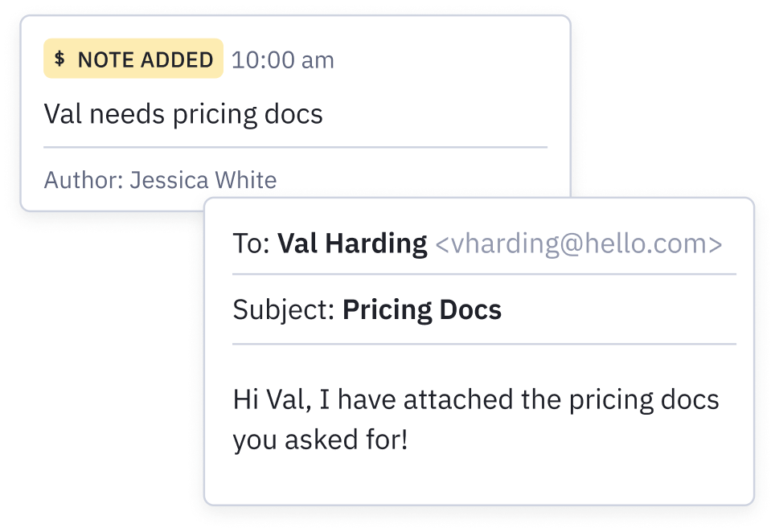Click the divider below the To line

tap(484, 274)
